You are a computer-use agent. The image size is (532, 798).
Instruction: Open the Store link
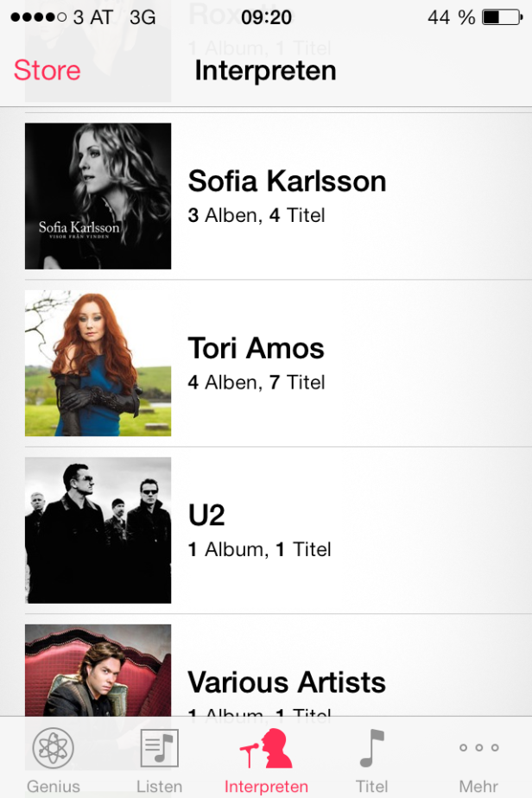pyautogui.click(x=47, y=70)
